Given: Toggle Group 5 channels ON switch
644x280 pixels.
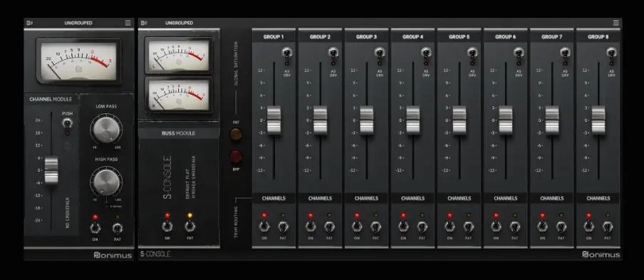Looking at the screenshot, I should (450, 227).
